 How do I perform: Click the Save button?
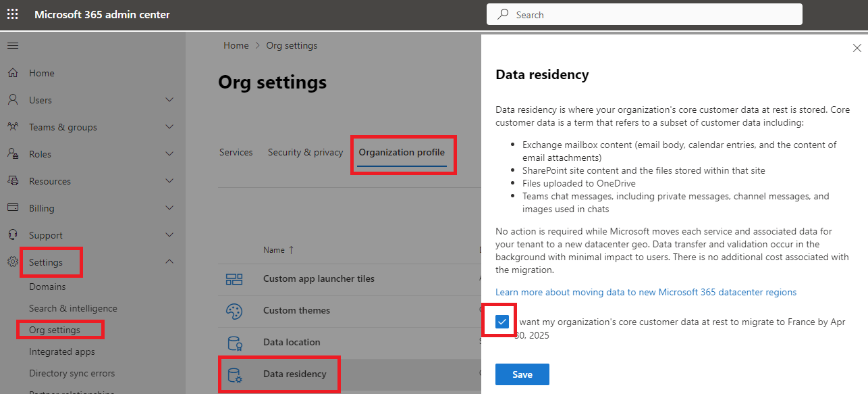[x=522, y=374]
